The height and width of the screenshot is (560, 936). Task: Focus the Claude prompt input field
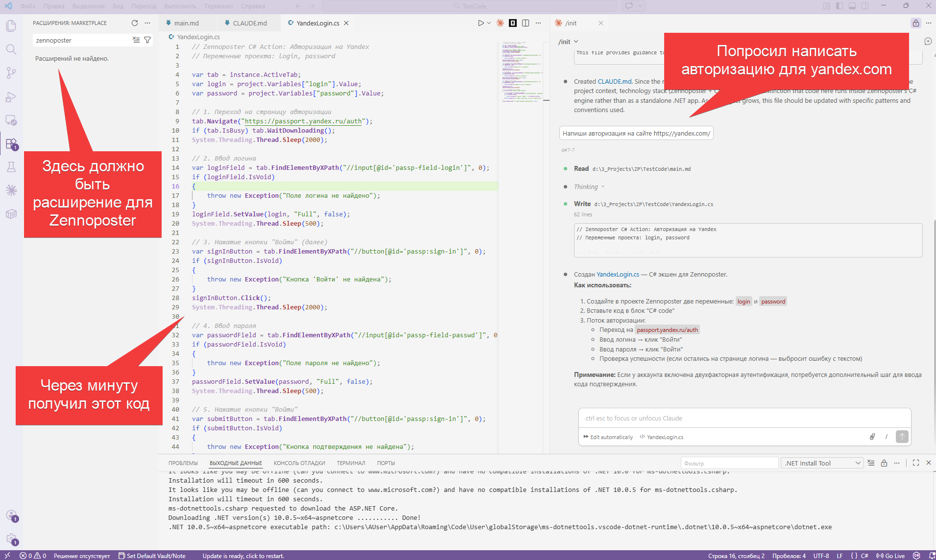744,419
